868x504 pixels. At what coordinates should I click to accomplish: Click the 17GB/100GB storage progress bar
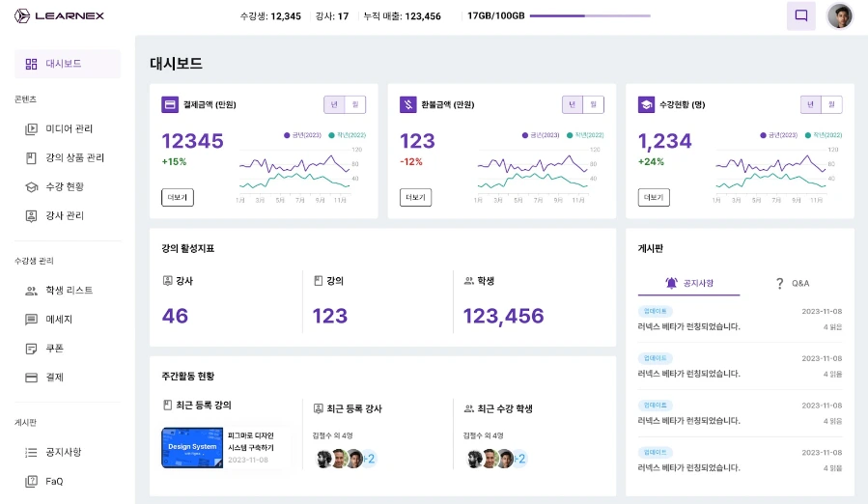click(590, 16)
